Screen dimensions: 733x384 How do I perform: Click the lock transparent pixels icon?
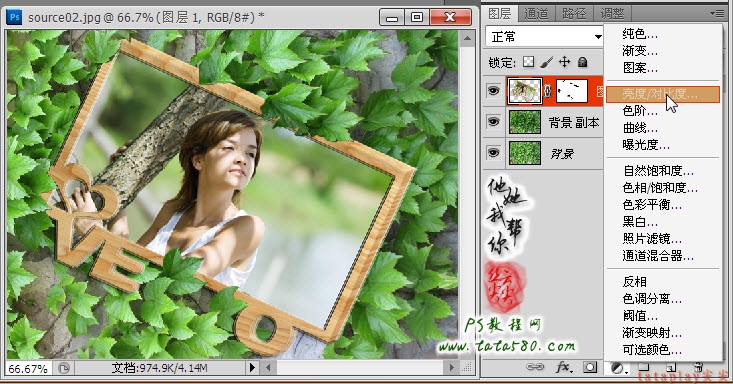tap(528, 62)
